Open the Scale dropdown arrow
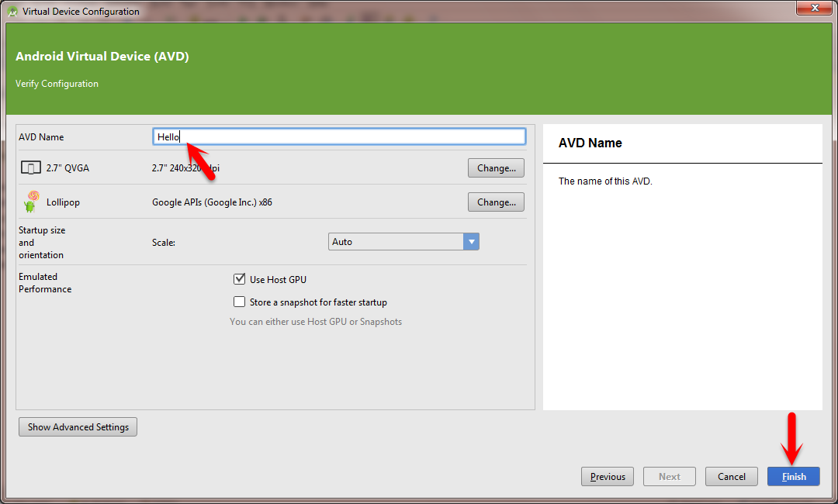This screenshot has width=838, height=504. [471, 242]
